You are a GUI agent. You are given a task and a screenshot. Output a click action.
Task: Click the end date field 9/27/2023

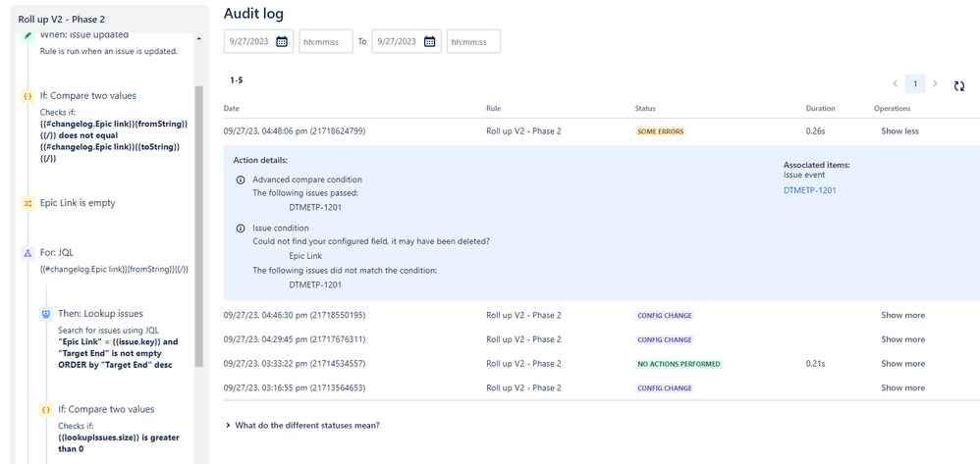[407, 42]
